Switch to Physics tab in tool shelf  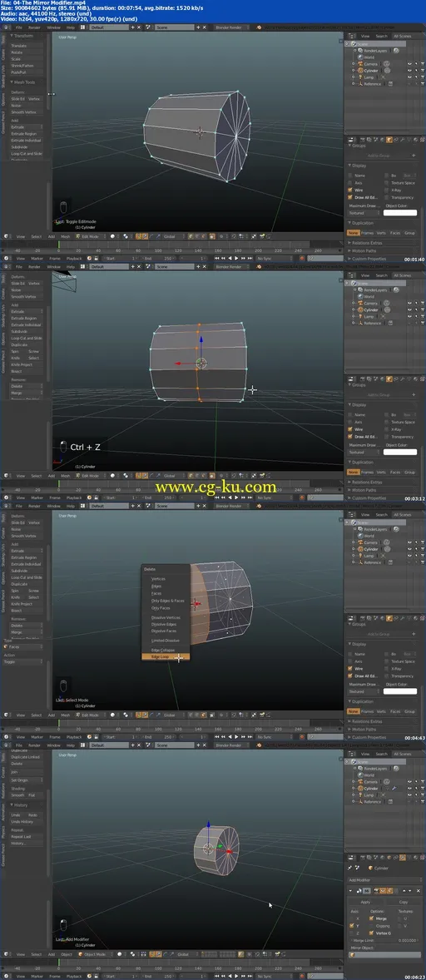[x=3, y=832]
